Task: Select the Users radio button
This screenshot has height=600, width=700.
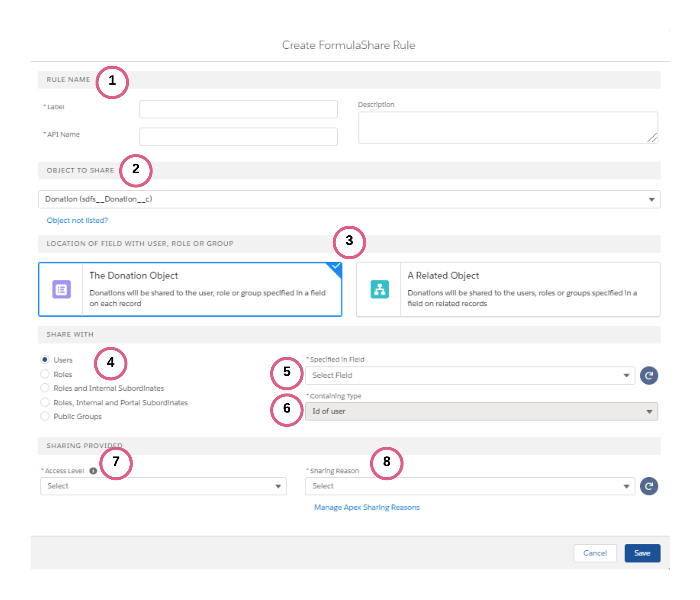Action: (45, 360)
